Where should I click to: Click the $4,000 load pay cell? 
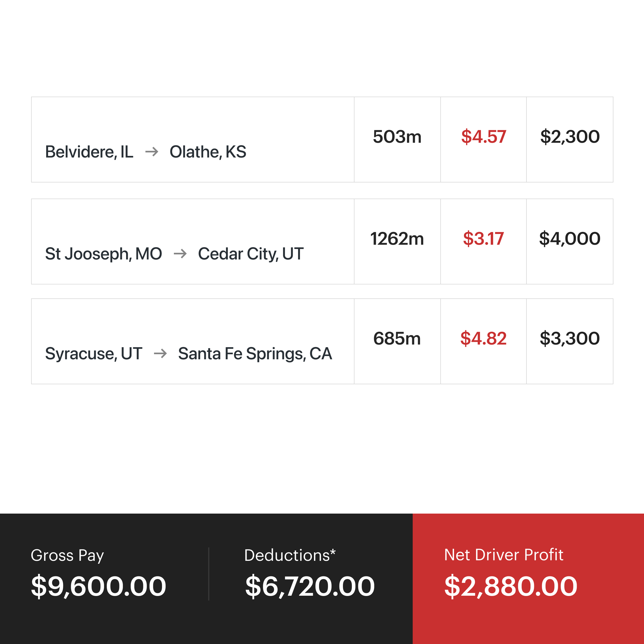[x=570, y=239]
